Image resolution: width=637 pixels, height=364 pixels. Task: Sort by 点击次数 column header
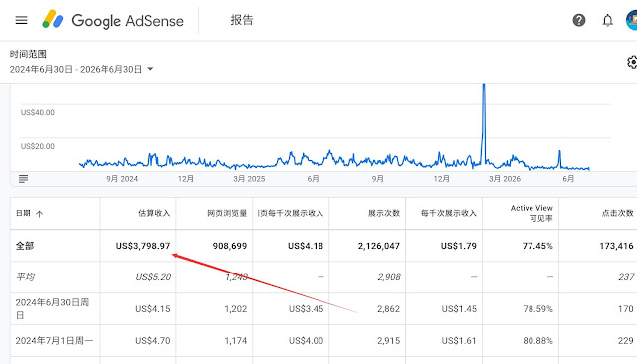tap(617, 213)
